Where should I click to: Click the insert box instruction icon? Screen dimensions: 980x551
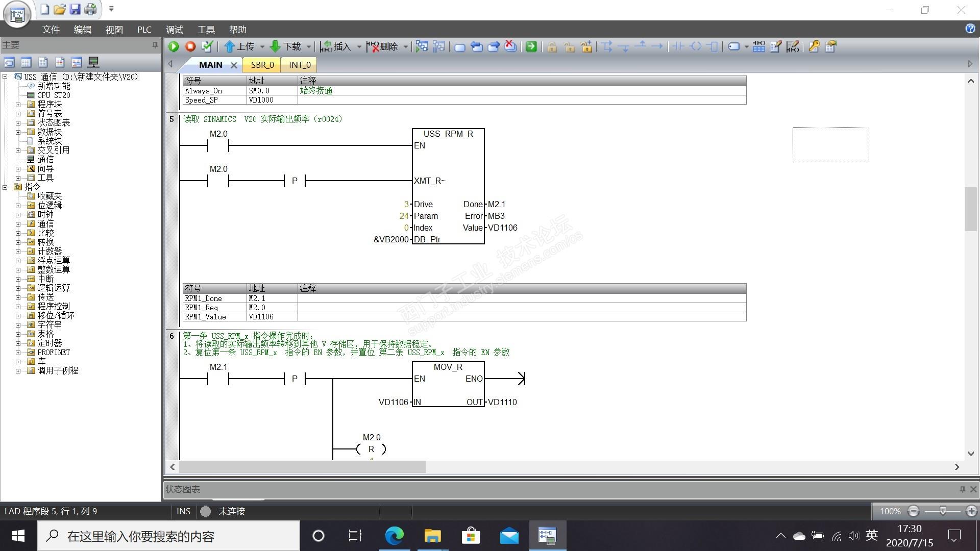(713, 46)
